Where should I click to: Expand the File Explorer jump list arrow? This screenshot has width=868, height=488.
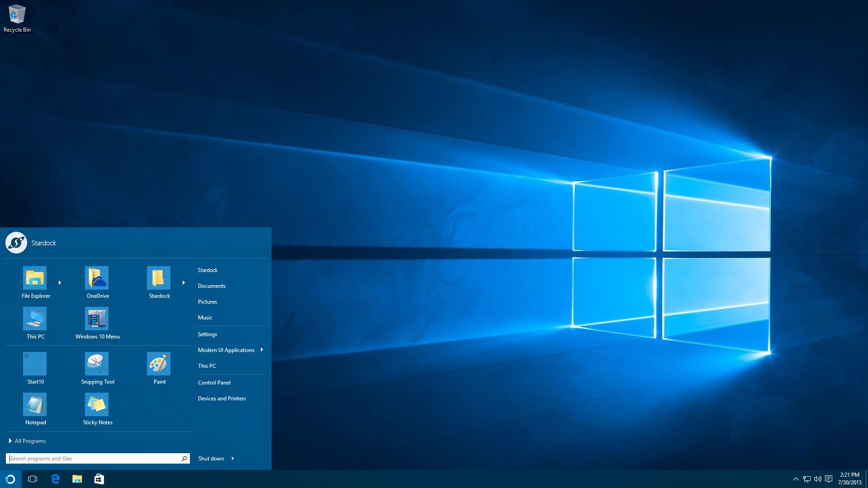point(60,283)
